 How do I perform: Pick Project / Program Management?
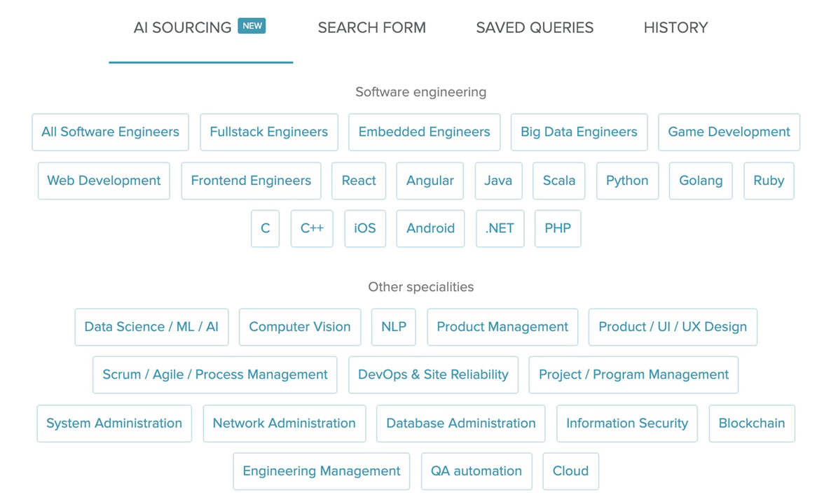633,375
